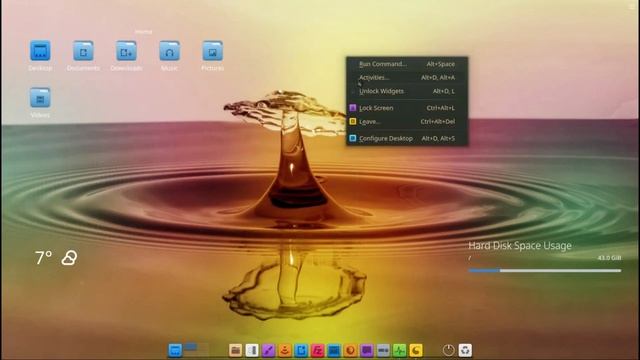
Task: Open the gray dock icon
Action: coord(383,350)
